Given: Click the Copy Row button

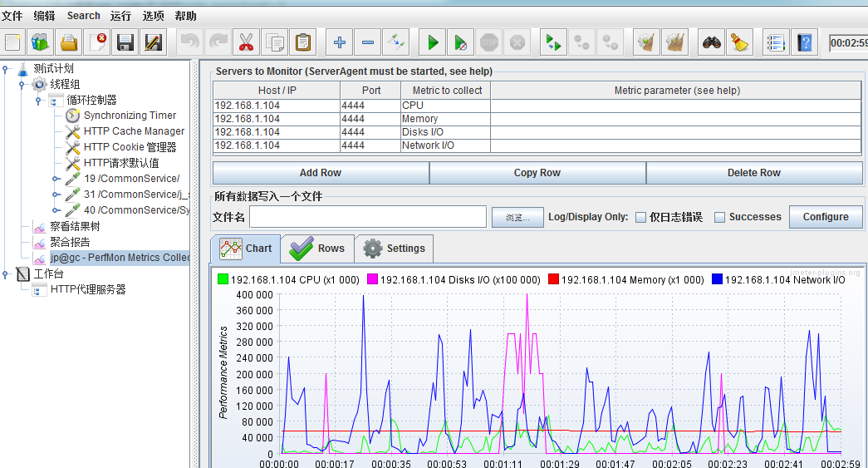Looking at the screenshot, I should pos(537,173).
